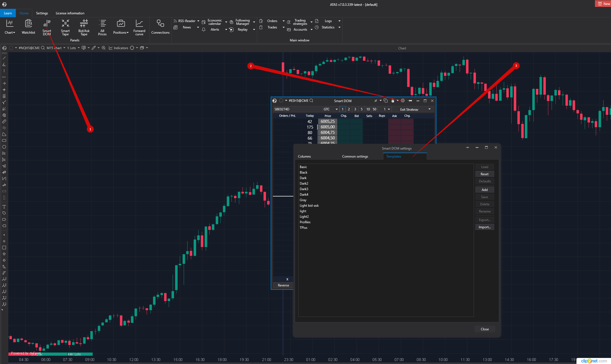Open the Settings menu tab
This screenshot has height=364, width=611.
[x=42, y=13]
